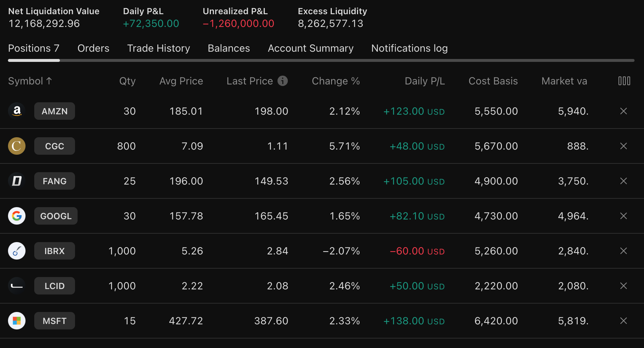This screenshot has height=348, width=644.
Task: Select the MSFT symbol button
Action: tap(55, 321)
